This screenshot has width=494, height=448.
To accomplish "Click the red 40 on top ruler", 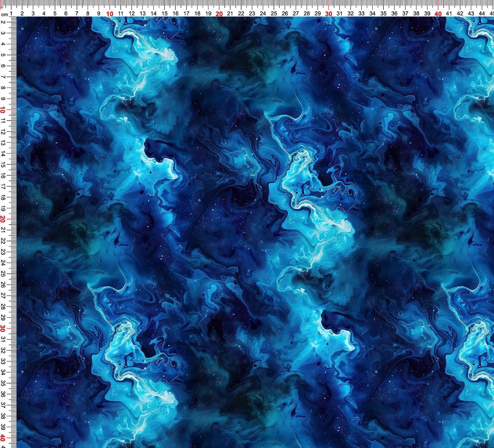I will tap(438, 14).
